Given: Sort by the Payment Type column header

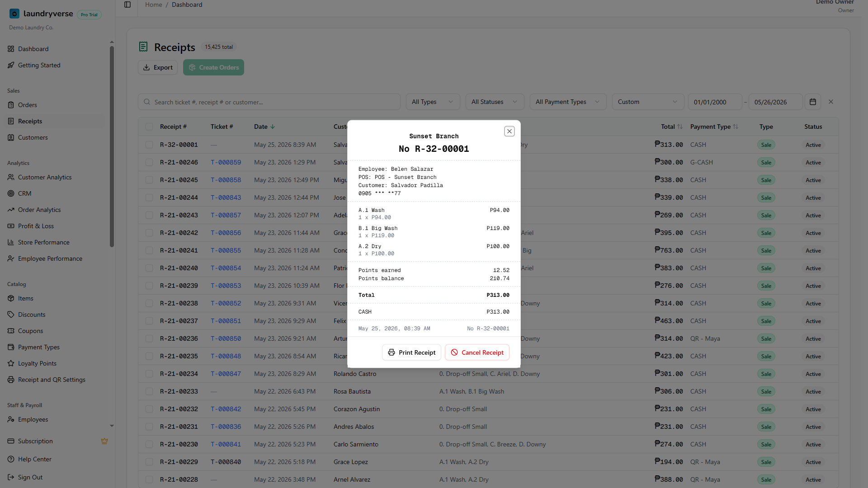Looking at the screenshot, I should (x=714, y=127).
